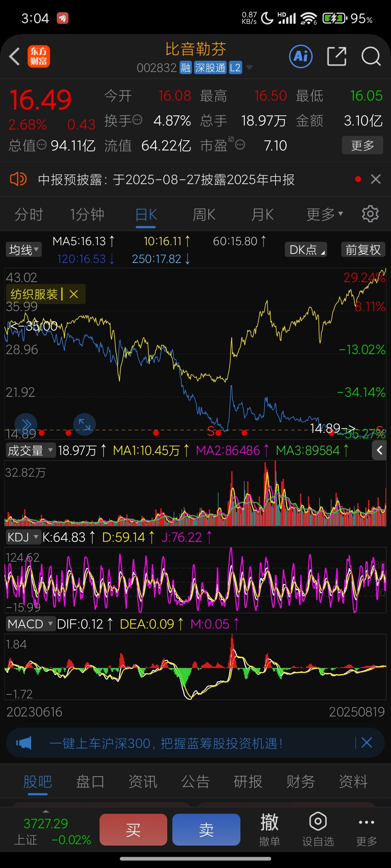Screen dimensions: 391x868
Task: Tap the 20250819 end date label
Action: tap(357, 712)
